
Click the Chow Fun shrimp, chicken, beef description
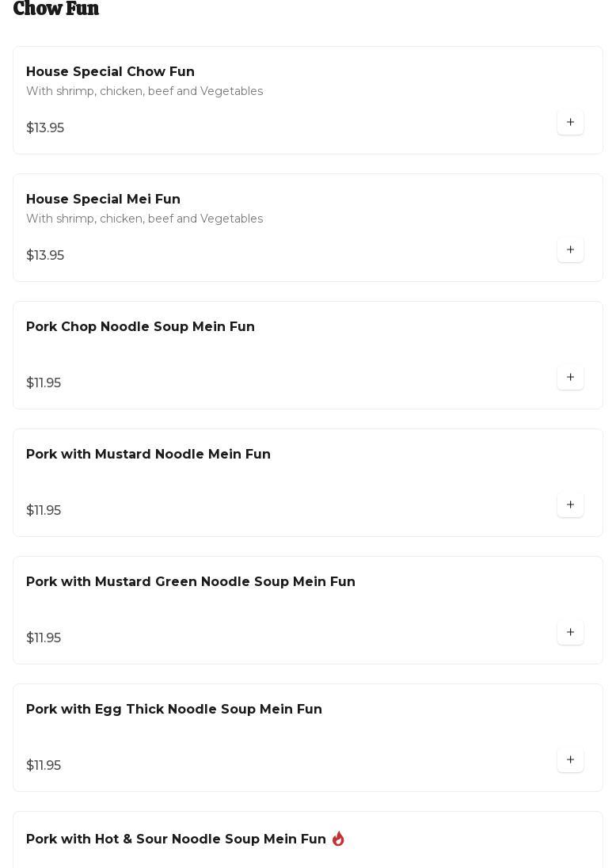(144, 92)
